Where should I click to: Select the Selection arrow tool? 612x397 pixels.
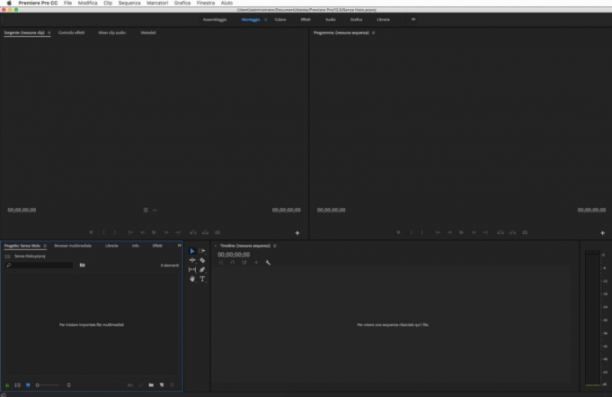click(192, 251)
